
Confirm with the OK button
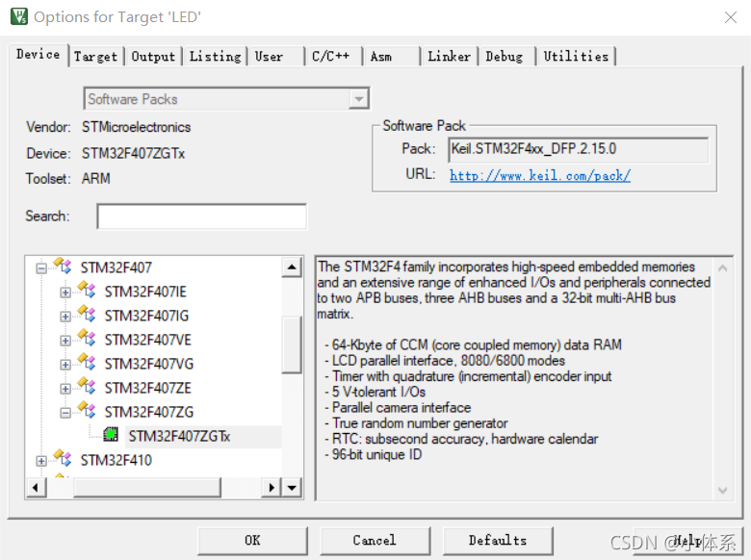click(x=252, y=541)
